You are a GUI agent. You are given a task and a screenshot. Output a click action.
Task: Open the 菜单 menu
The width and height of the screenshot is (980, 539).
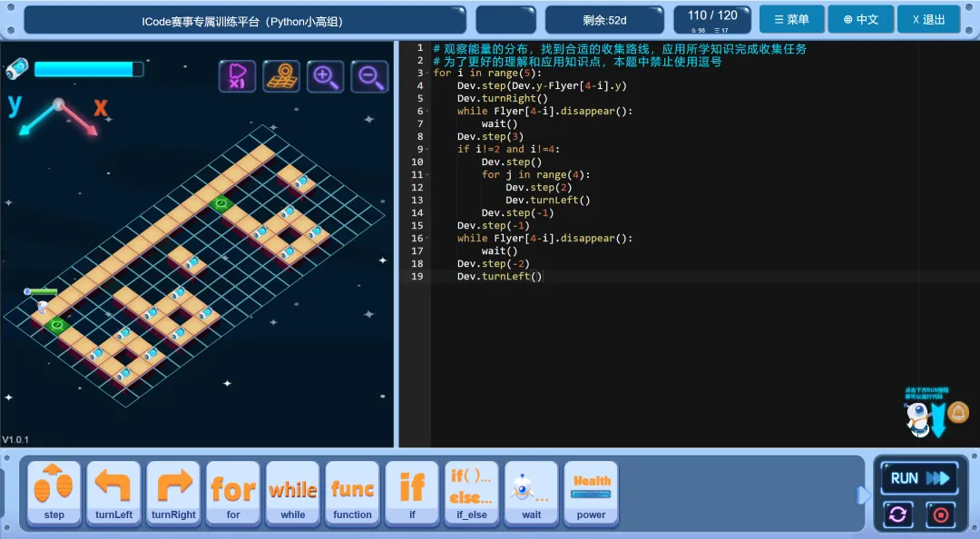792,19
